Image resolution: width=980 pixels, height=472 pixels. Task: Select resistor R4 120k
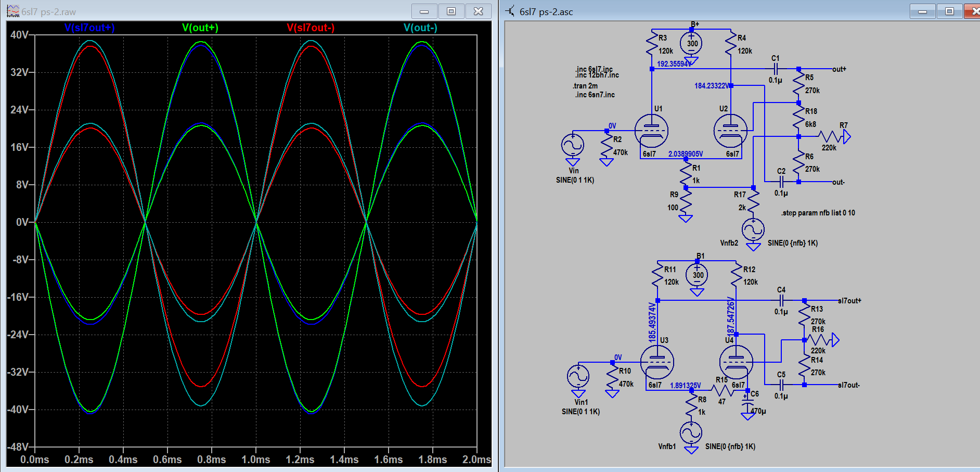731,44
